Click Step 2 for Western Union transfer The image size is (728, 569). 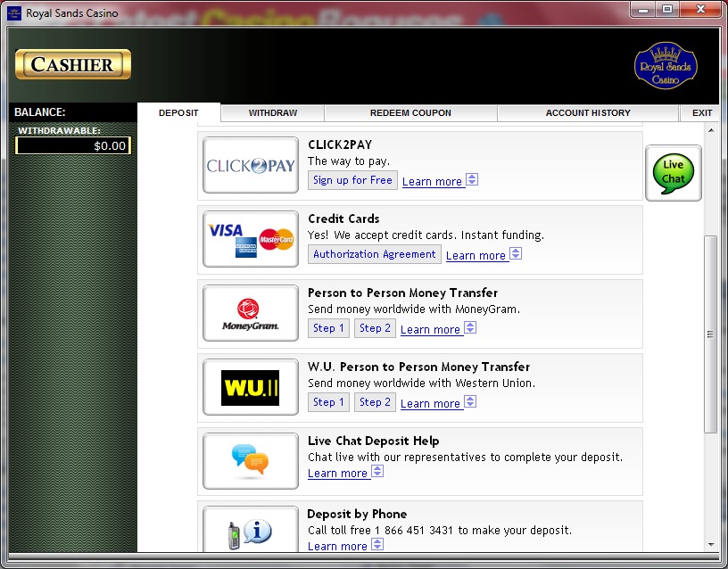(375, 402)
